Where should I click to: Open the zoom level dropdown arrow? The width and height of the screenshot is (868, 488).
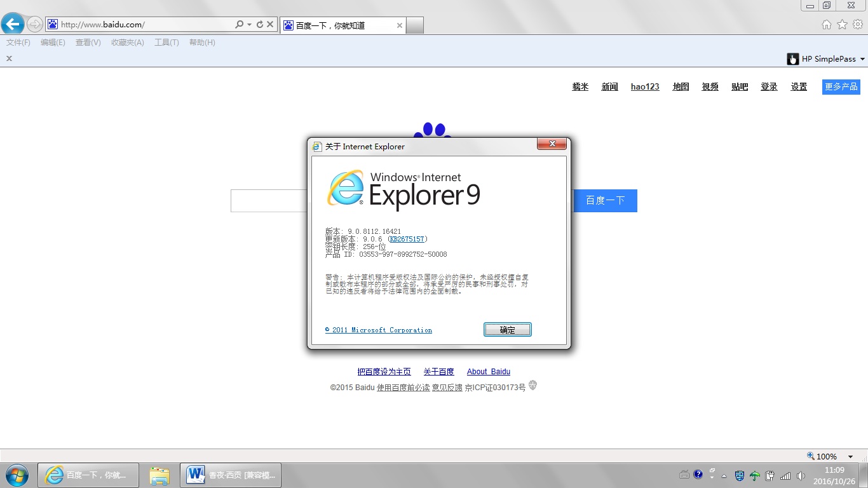pyautogui.click(x=851, y=456)
